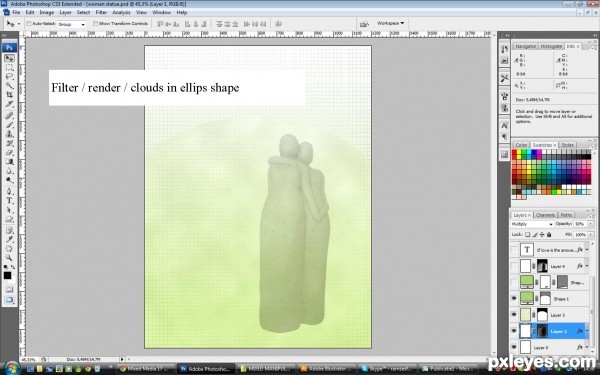
Task: Select the Blur tool
Action: tap(10, 171)
